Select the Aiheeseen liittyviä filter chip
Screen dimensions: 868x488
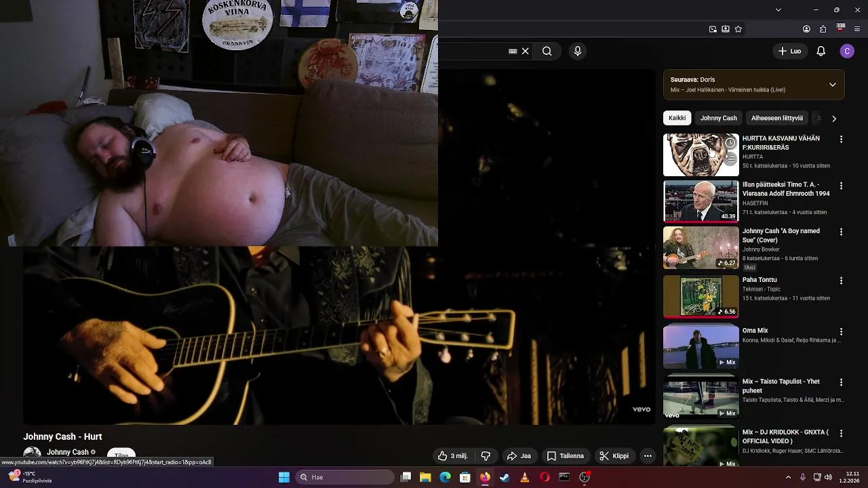tap(777, 118)
